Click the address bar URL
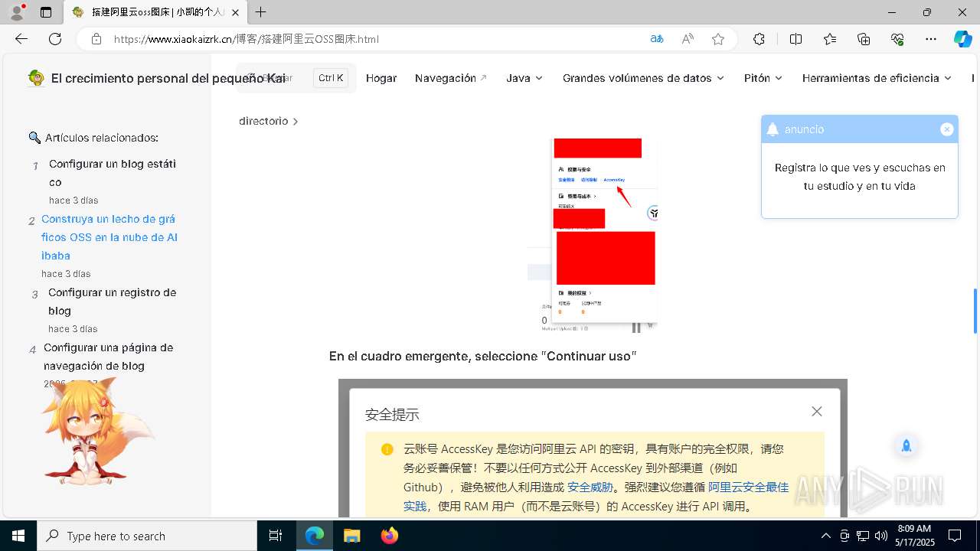This screenshot has height=551, width=980. (247, 39)
